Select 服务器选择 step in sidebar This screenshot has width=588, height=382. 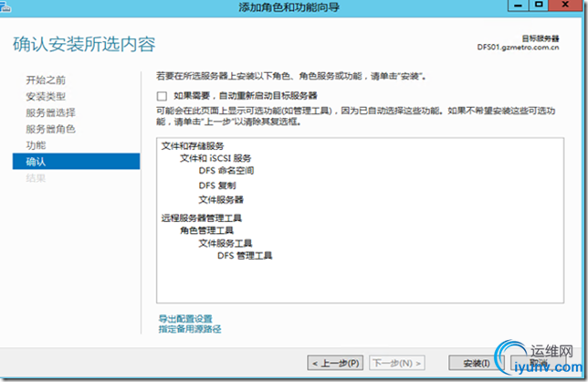50,112
